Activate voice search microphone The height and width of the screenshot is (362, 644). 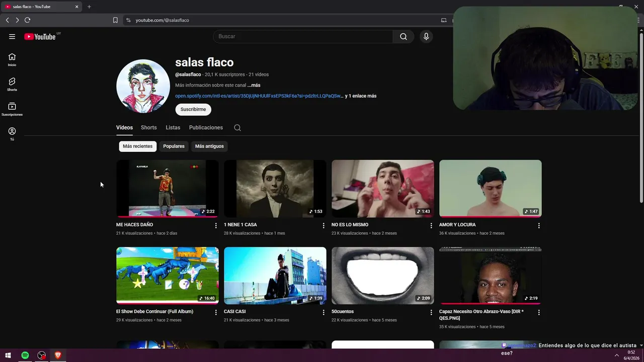[x=426, y=37]
